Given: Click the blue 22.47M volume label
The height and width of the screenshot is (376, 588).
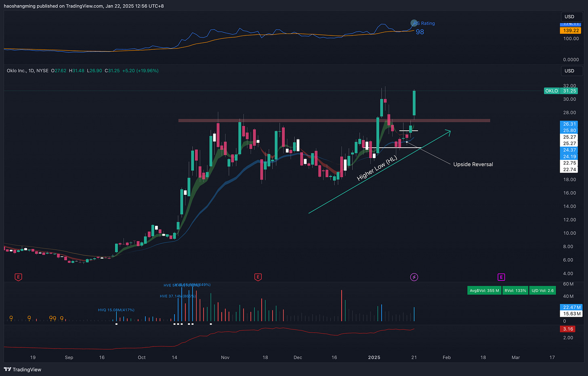Looking at the screenshot, I should click(x=572, y=307).
